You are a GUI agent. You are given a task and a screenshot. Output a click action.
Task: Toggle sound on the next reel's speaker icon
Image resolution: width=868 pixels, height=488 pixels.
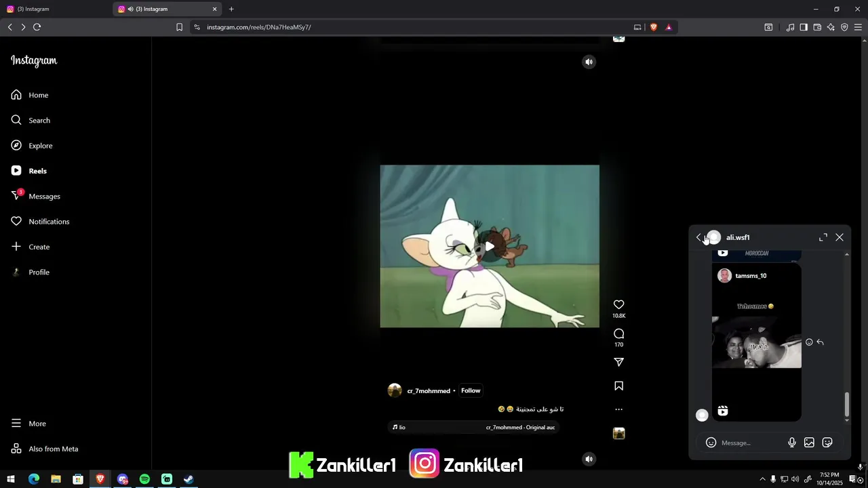(589, 459)
